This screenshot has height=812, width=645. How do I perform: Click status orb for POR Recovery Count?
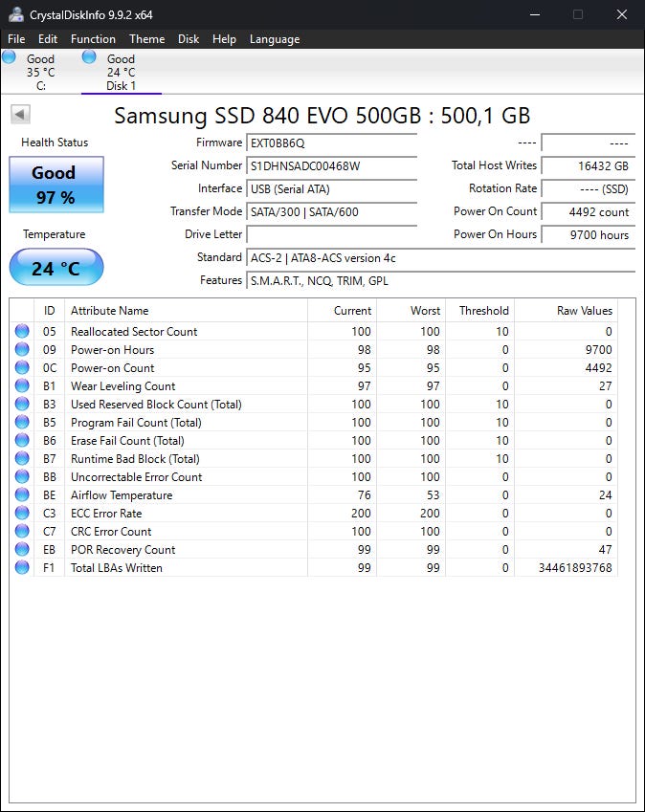[x=22, y=548]
